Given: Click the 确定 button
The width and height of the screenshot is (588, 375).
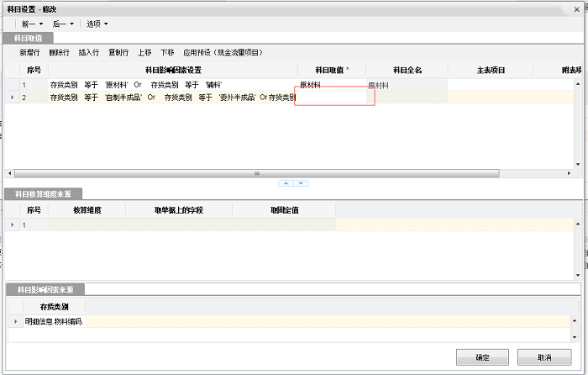Looking at the screenshot, I should coord(482,357).
